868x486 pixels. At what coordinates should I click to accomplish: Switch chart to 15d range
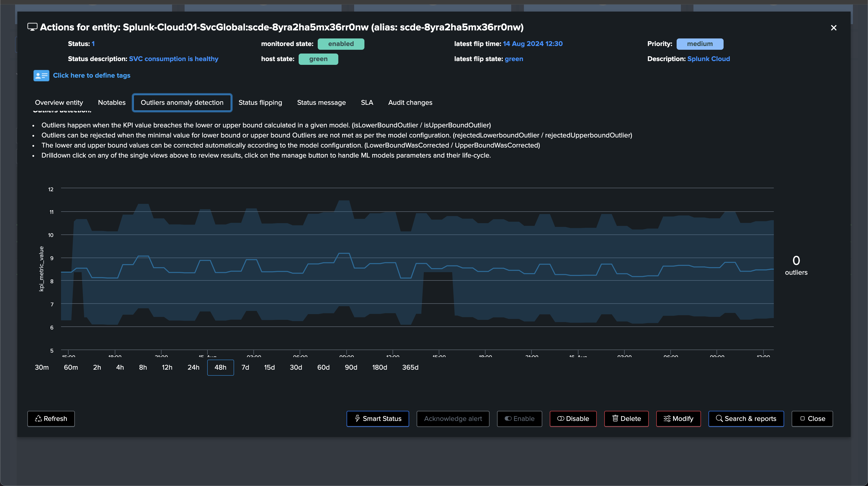[x=269, y=367]
